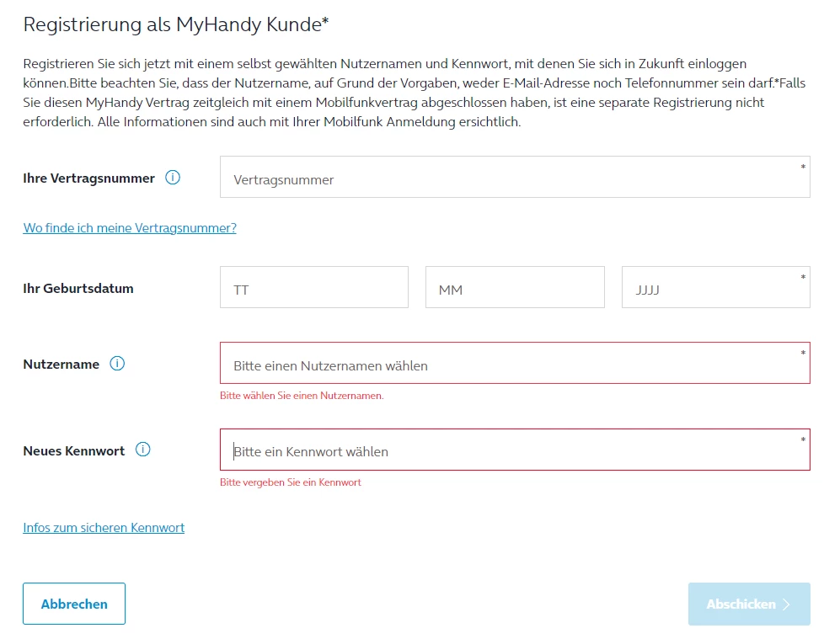Open the Nutzername info tooltip icon
This screenshot has height=639, width=840.
coord(117,364)
